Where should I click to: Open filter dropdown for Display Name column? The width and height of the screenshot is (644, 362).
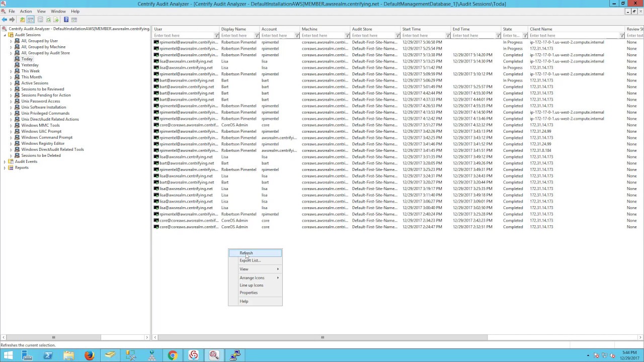point(257,36)
